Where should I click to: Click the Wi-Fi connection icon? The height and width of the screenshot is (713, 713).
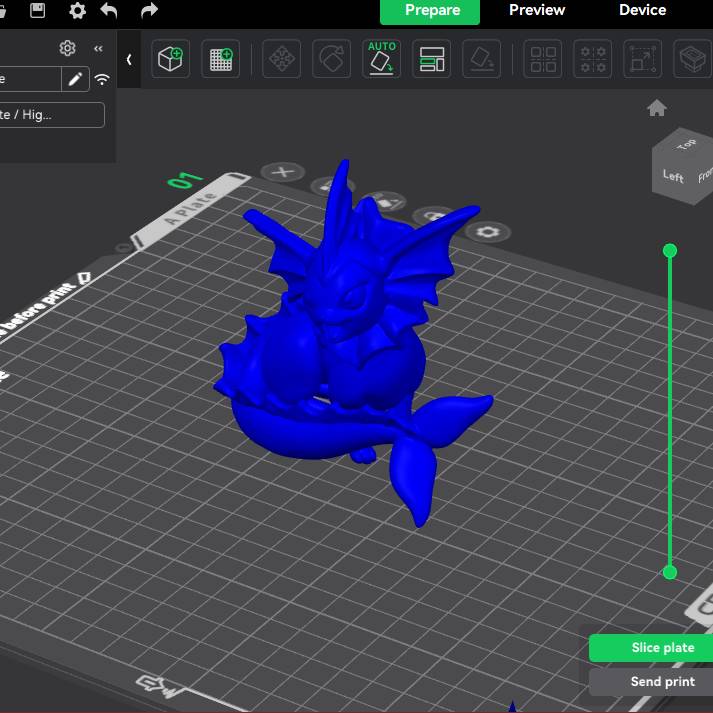pyautogui.click(x=102, y=80)
